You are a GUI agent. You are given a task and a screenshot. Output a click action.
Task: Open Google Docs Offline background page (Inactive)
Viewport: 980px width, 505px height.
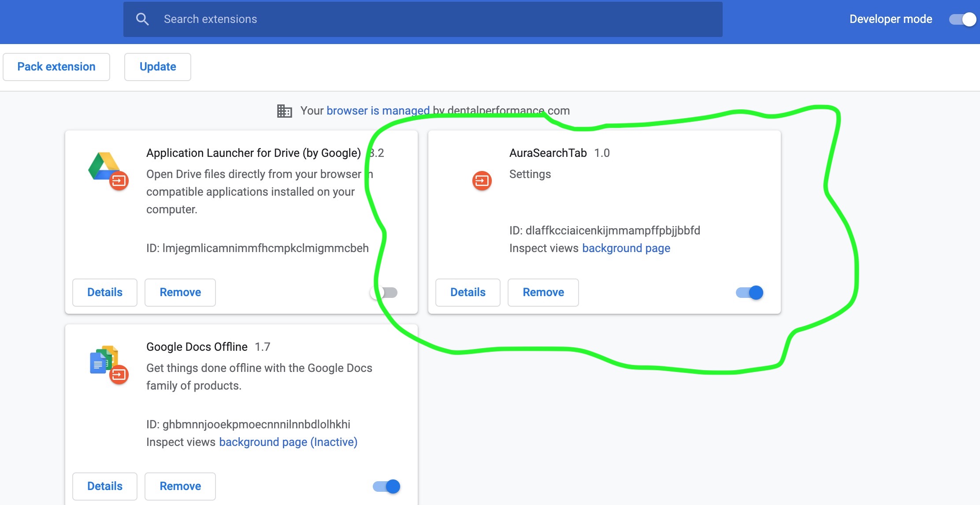click(x=288, y=442)
